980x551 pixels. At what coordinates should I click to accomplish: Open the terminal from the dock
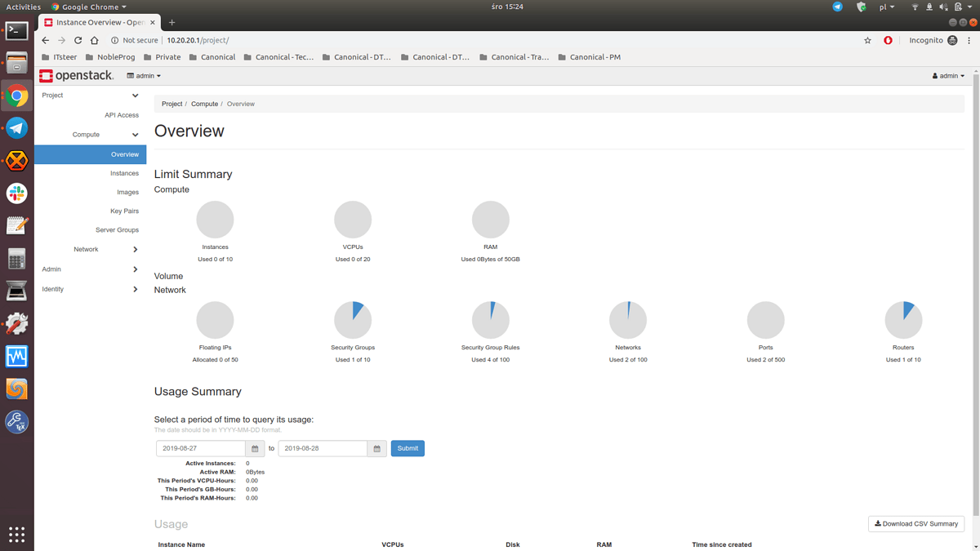tap(16, 30)
